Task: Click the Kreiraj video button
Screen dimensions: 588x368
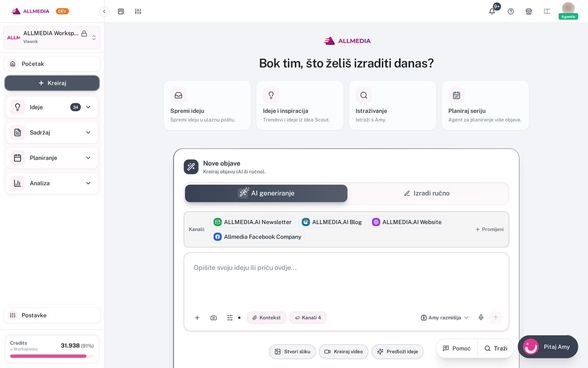Action: (x=344, y=352)
